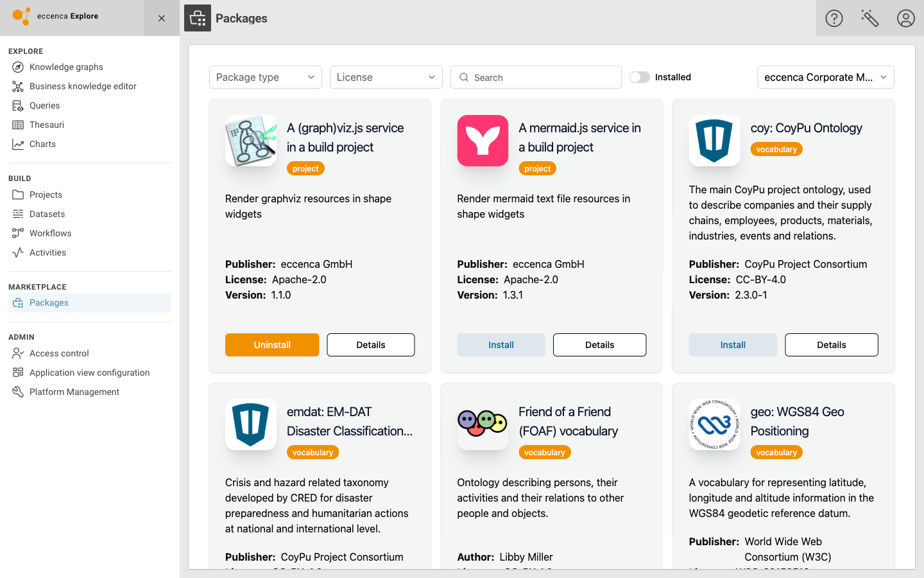Screen dimensions: 924x578
Task: Click the W3C logo on geo package
Action: (x=714, y=425)
